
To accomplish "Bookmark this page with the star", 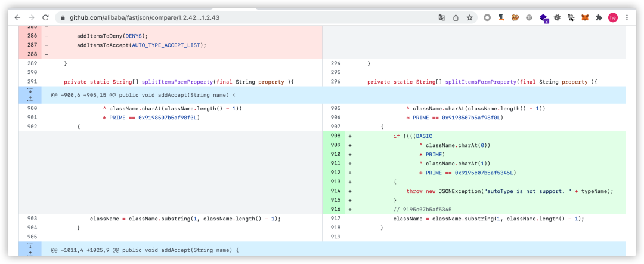I will (469, 18).
